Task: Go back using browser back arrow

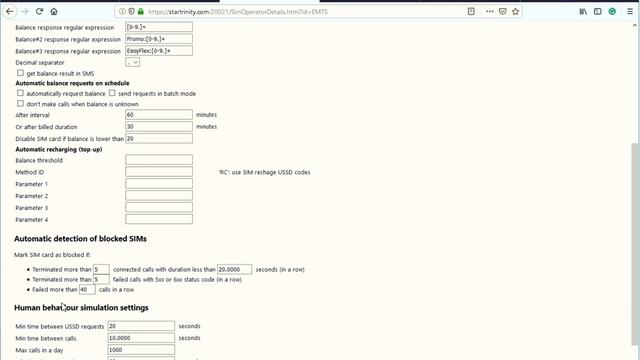Action: [10, 11]
